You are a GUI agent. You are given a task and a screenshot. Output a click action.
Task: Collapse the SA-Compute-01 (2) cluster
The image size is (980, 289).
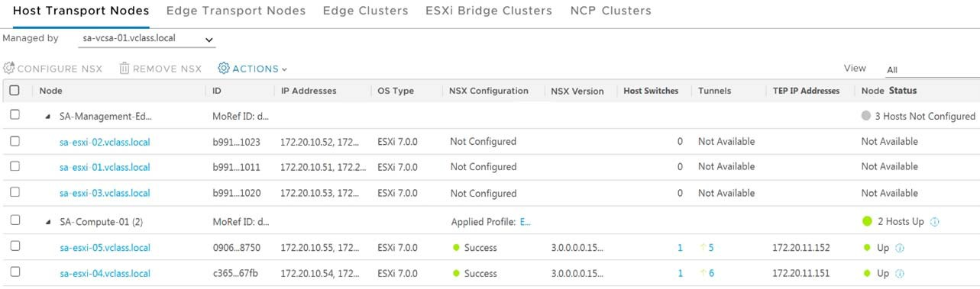[47, 222]
